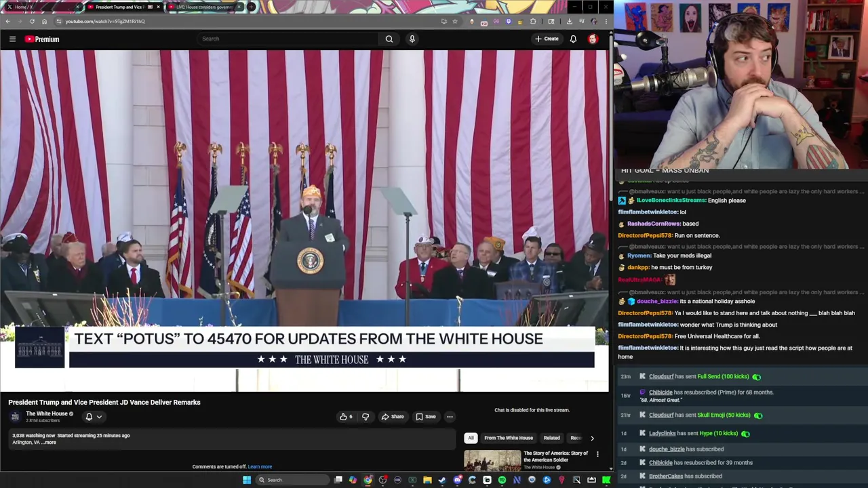
Task: Select the From The White House chip
Action: (509, 438)
